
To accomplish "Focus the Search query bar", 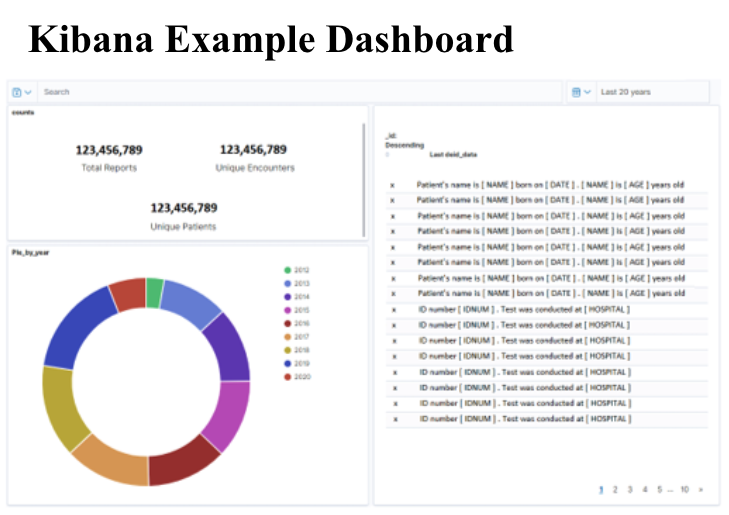I will 300,92.
